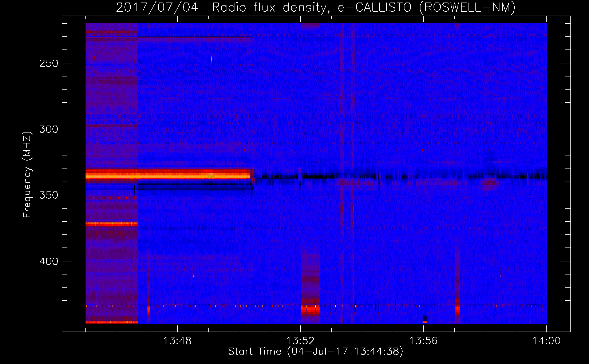Click the 350 frequency tick label
Image resolution: width=589 pixels, height=364 pixels.
point(49,195)
